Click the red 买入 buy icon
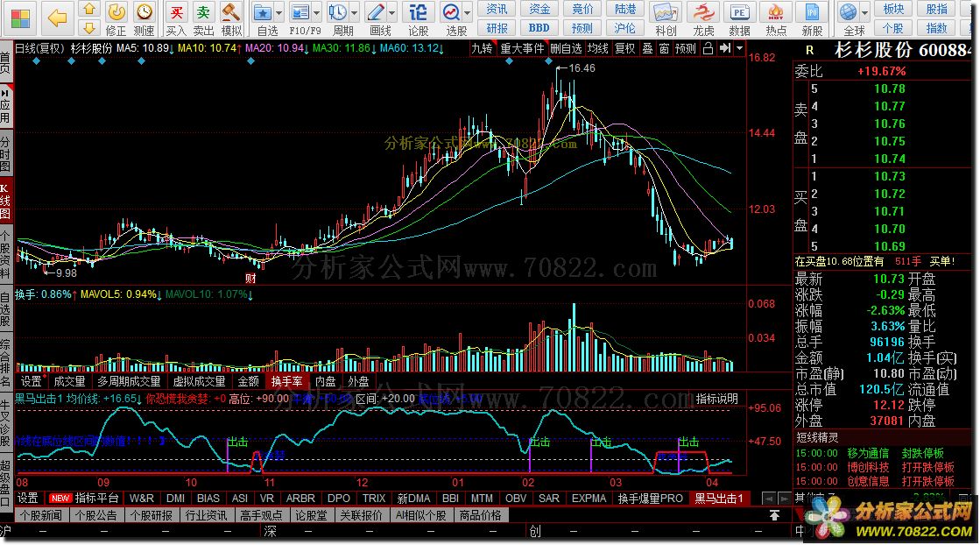This screenshot has width=980, height=545. pyautogui.click(x=176, y=12)
